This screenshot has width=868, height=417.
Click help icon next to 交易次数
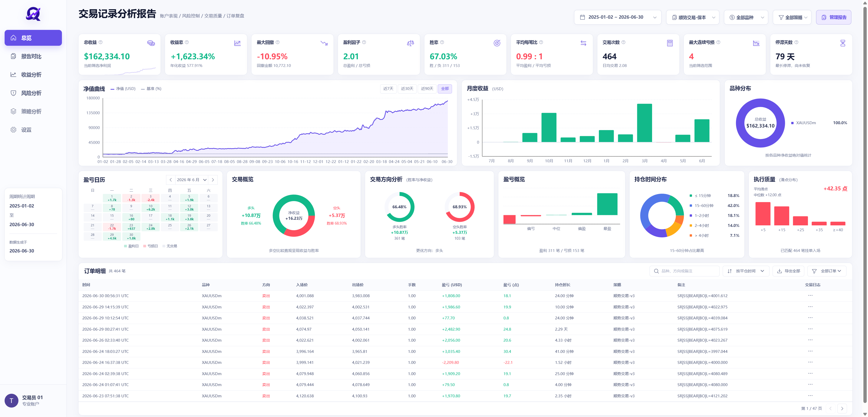[623, 42]
